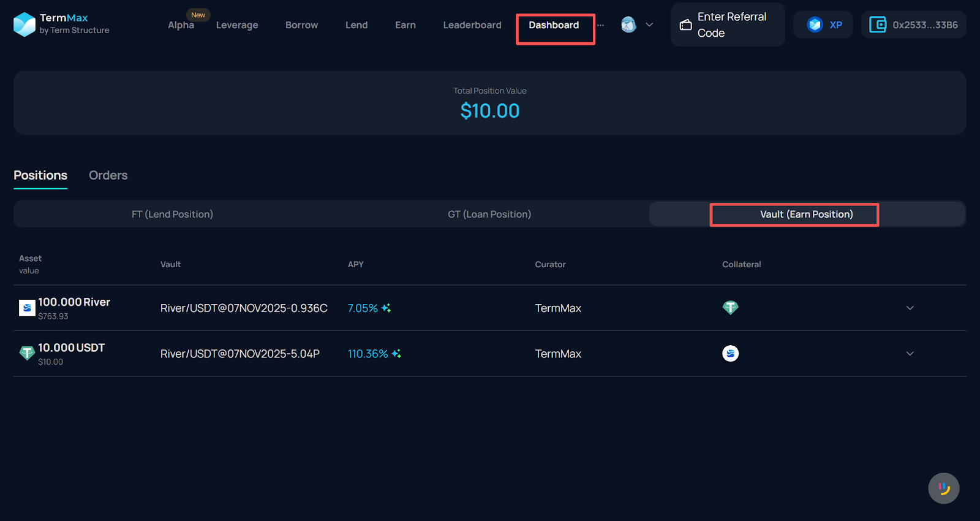Viewport: 980px width, 521px height.
Task: Go to the Alpha page
Action: coord(181,25)
